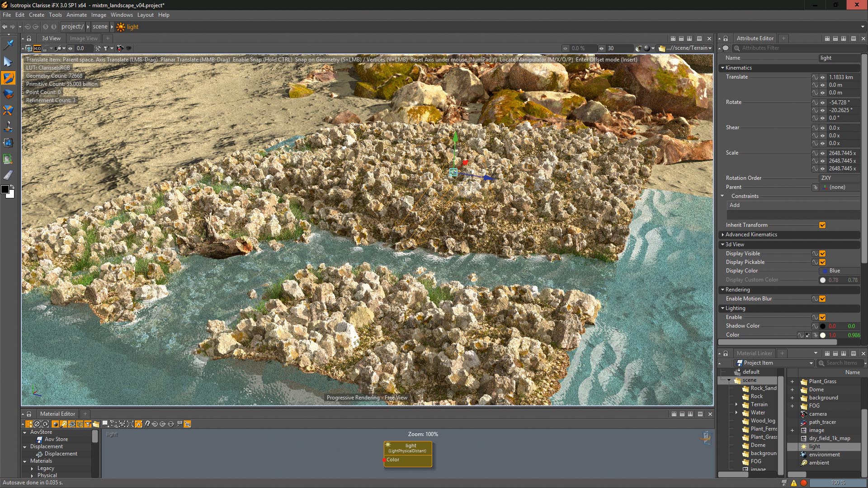Click the warning triangle icon in status bar
Viewport: 868px width, 488px height.
click(794, 483)
